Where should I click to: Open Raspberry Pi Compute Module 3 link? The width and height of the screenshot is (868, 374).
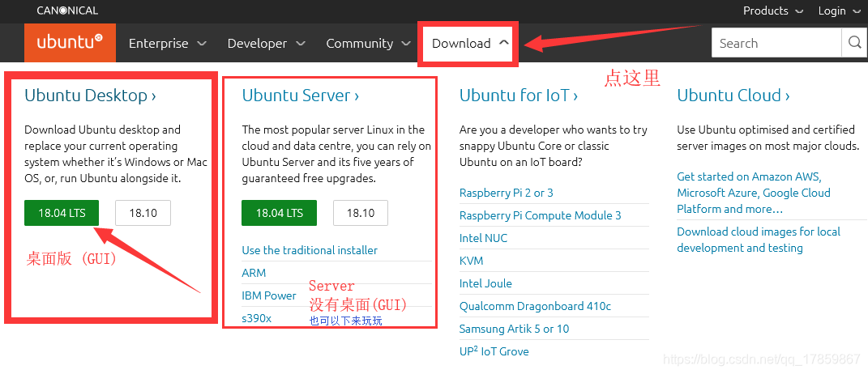click(x=541, y=216)
